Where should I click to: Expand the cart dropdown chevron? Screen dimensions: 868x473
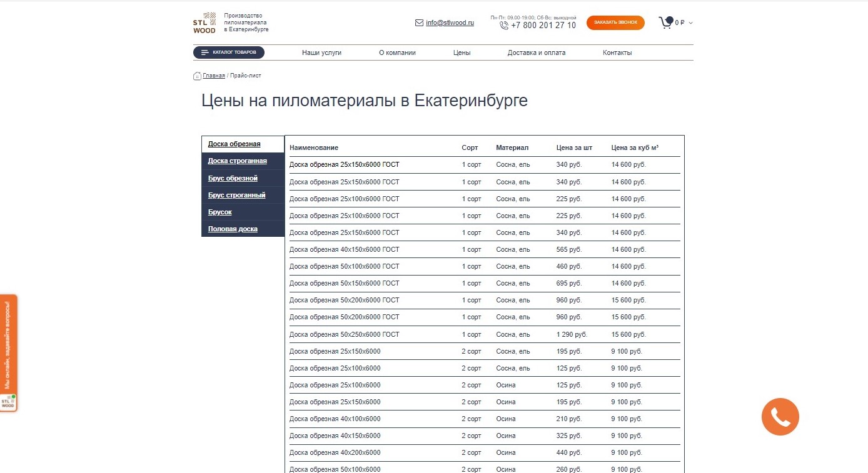click(690, 23)
